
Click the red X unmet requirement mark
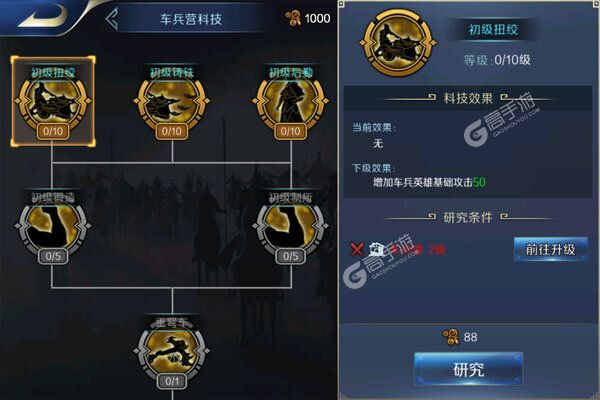pos(357,250)
